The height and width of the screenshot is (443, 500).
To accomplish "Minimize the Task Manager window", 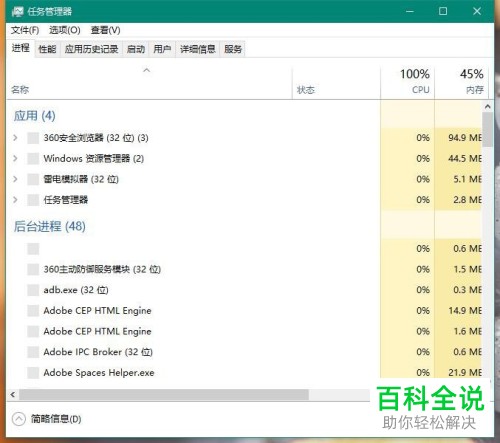I will pos(410,11).
